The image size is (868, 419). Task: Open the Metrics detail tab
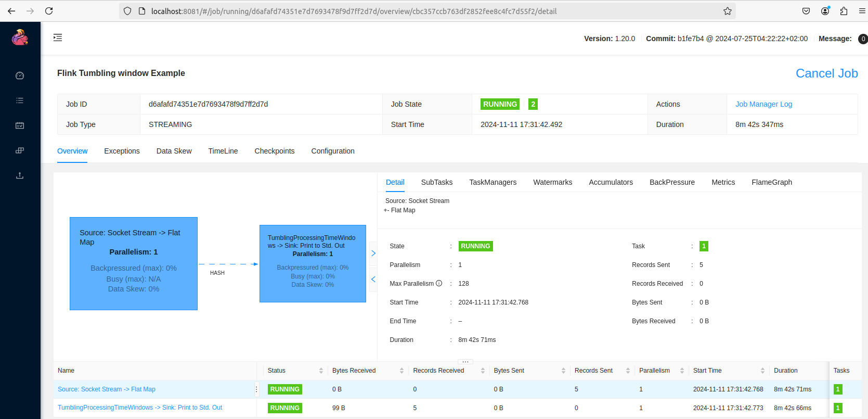coord(723,182)
